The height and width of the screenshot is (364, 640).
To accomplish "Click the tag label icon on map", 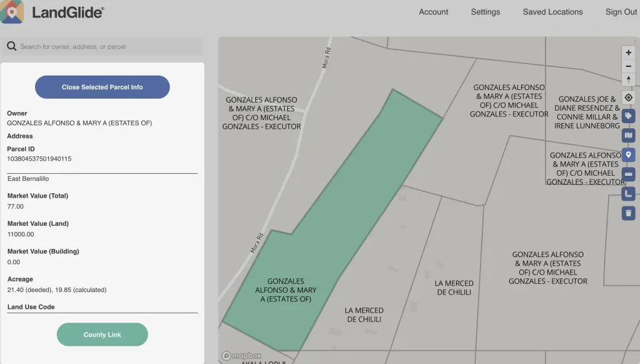I will coord(629,116).
